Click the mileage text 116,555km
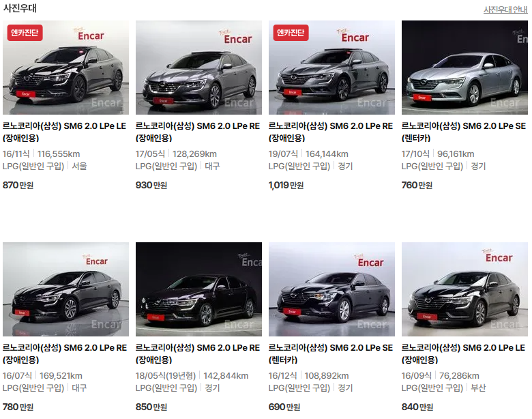The height and width of the screenshot is (419, 532). click(59, 154)
